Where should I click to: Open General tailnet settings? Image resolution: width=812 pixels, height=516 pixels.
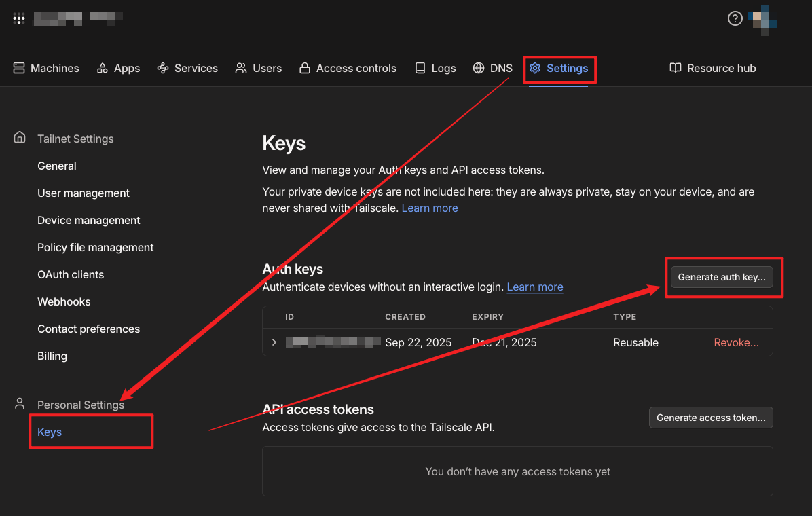pos(57,166)
